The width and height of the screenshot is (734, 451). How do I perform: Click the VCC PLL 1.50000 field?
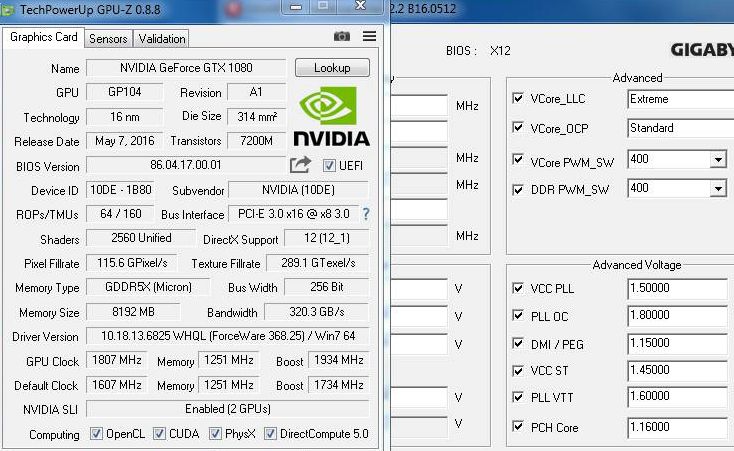click(x=677, y=288)
